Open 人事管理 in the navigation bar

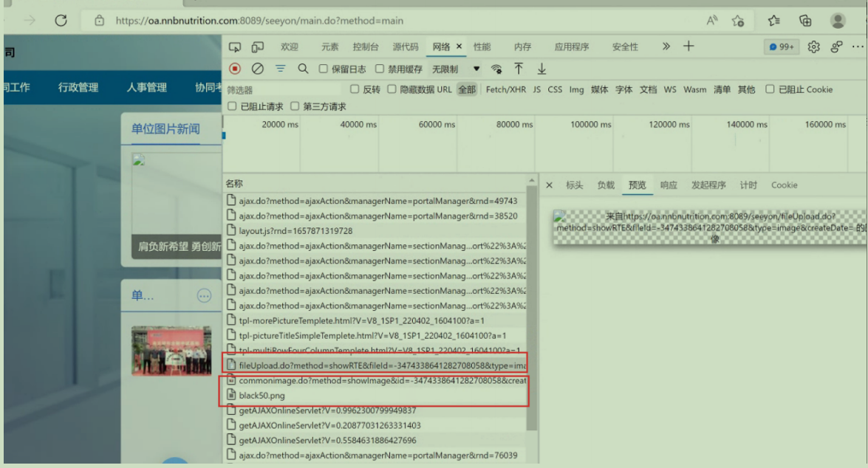(x=146, y=87)
